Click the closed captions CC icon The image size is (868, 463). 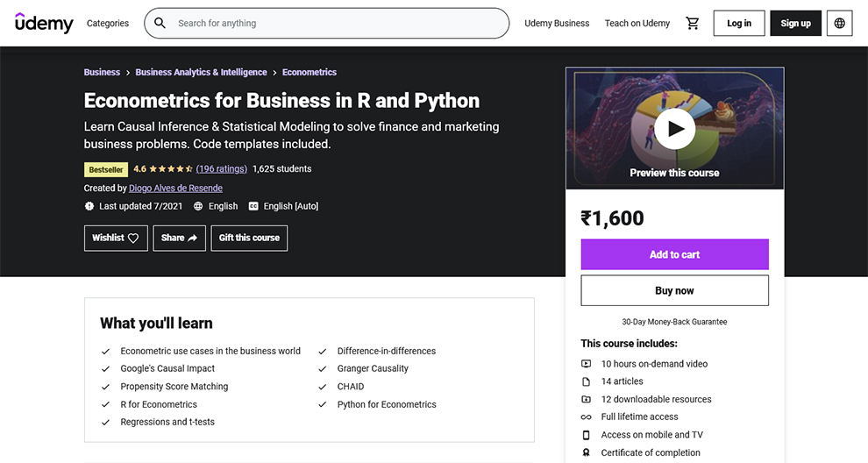pyautogui.click(x=253, y=206)
